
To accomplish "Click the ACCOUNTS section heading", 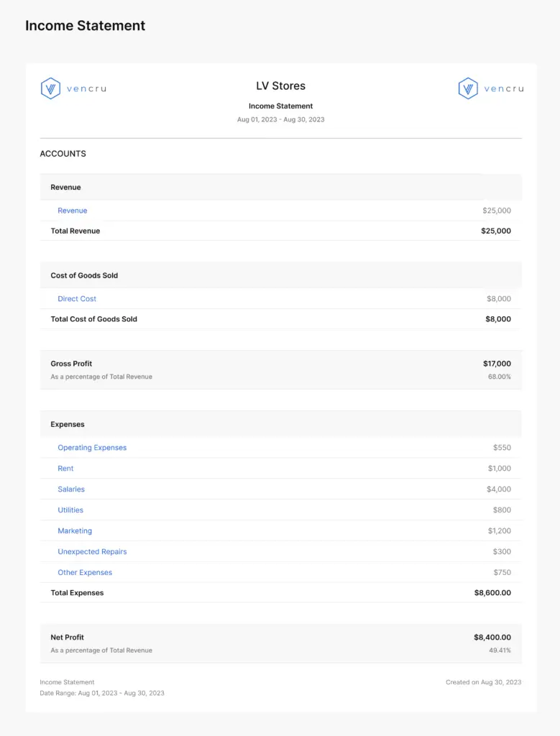I will (x=63, y=154).
